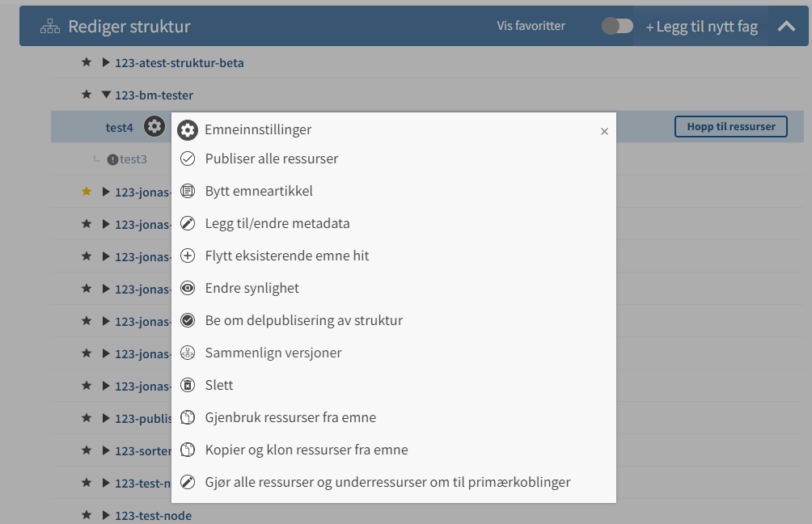
Task: Click the structure icon for Sammenlign versjoner
Action: pos(188,353)
